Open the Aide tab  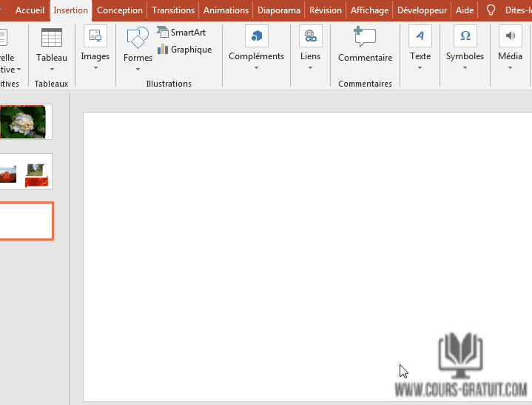click(x=465, y=10)
